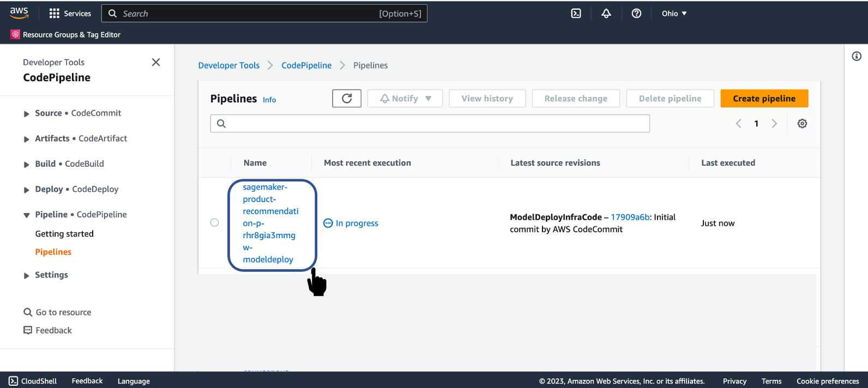The height and width of the screenshot is (388, 868).
Task: Click page number 1 in pagination
Action: tap(756, 124)
